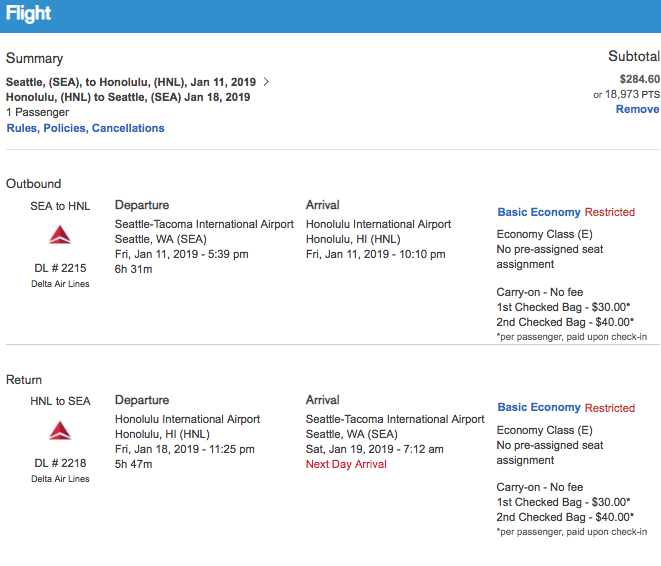The height and width of the screenshot is (566, 661).
Task: Click outbound 1st Checked Bag $30.00 fee
Action: click(x=564, y=307)
